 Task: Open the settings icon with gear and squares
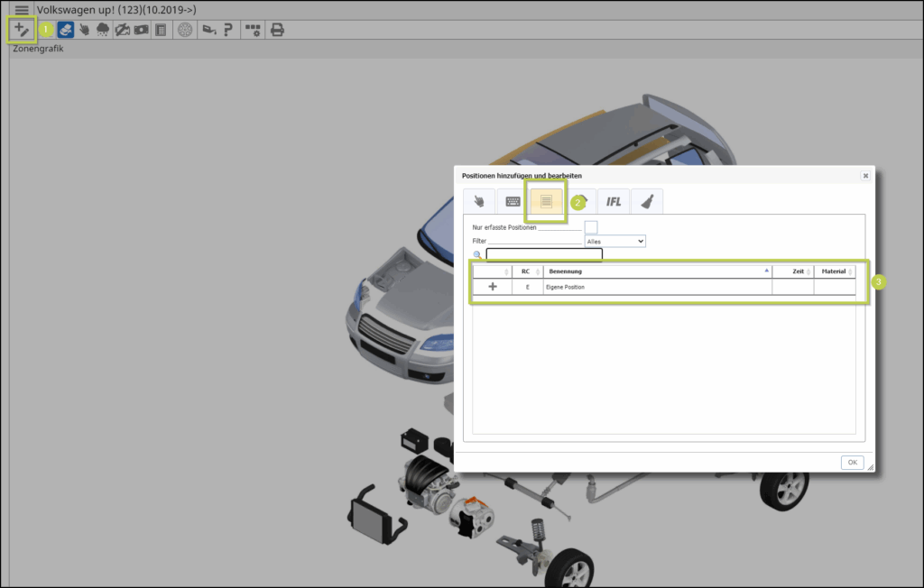(254, 30)
